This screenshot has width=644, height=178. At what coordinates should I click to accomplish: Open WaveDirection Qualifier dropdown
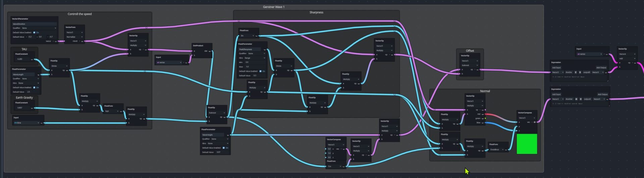click(39, 28)
